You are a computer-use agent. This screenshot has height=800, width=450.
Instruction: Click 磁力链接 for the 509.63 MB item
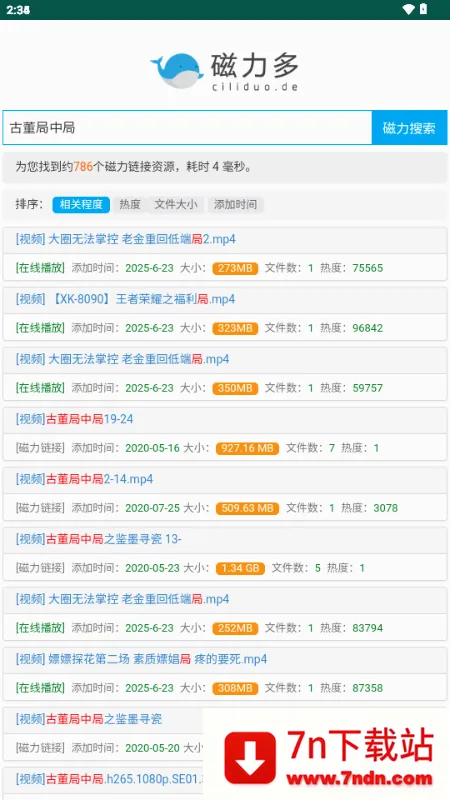[40, 508]
